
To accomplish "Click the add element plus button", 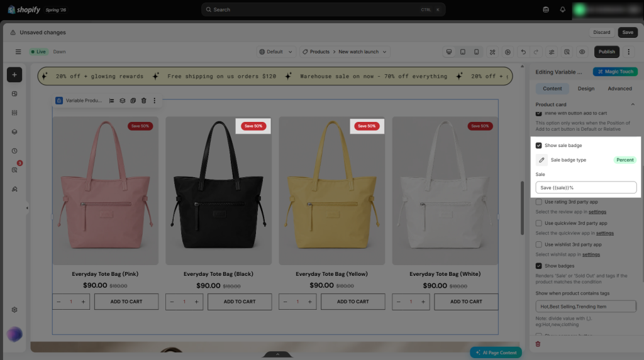I will point(14,75).
